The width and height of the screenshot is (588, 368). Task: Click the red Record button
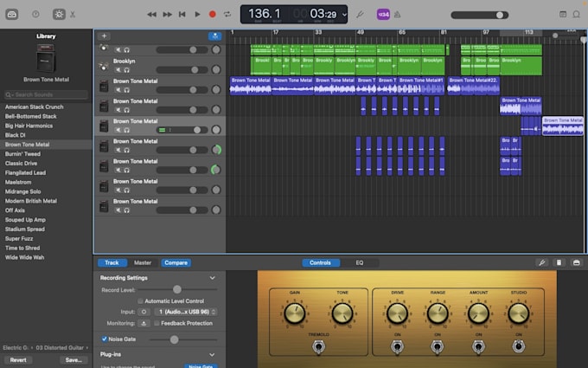pos(212,14)
